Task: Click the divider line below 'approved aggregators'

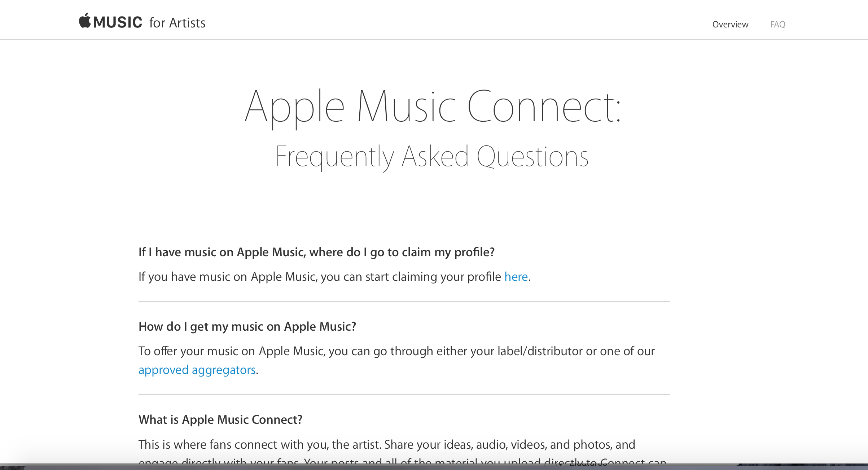Action: pos(404,395)
